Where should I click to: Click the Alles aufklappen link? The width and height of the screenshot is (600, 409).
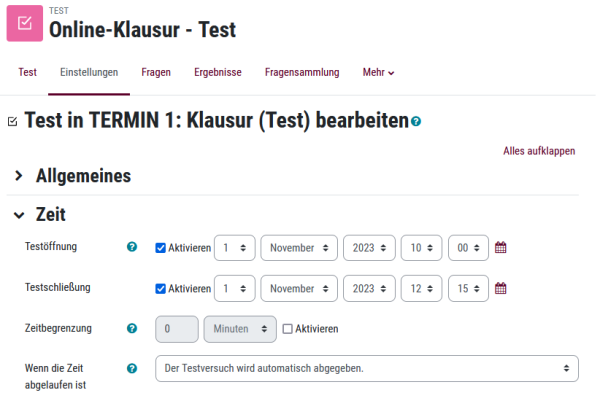click(x=539, y=151)
